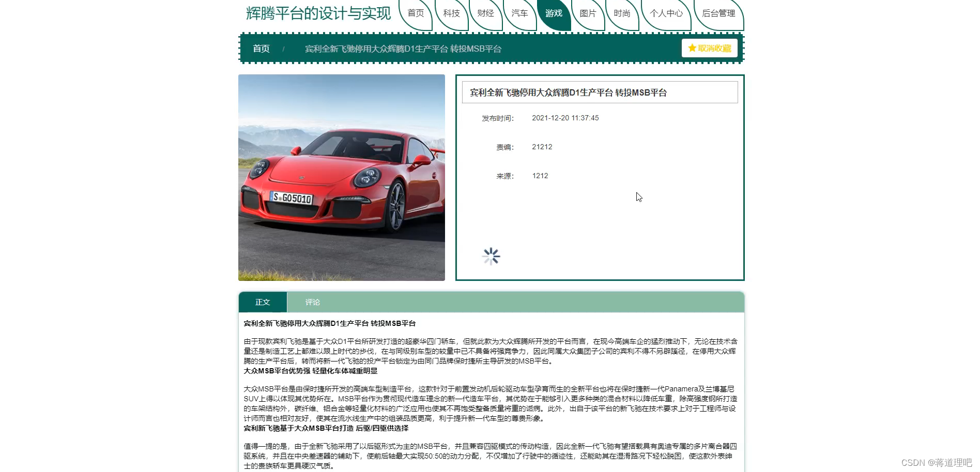Click the article headline inside the info box
Image resolution: width=980 pixels, height=472 pixels.
click(568, 93)
